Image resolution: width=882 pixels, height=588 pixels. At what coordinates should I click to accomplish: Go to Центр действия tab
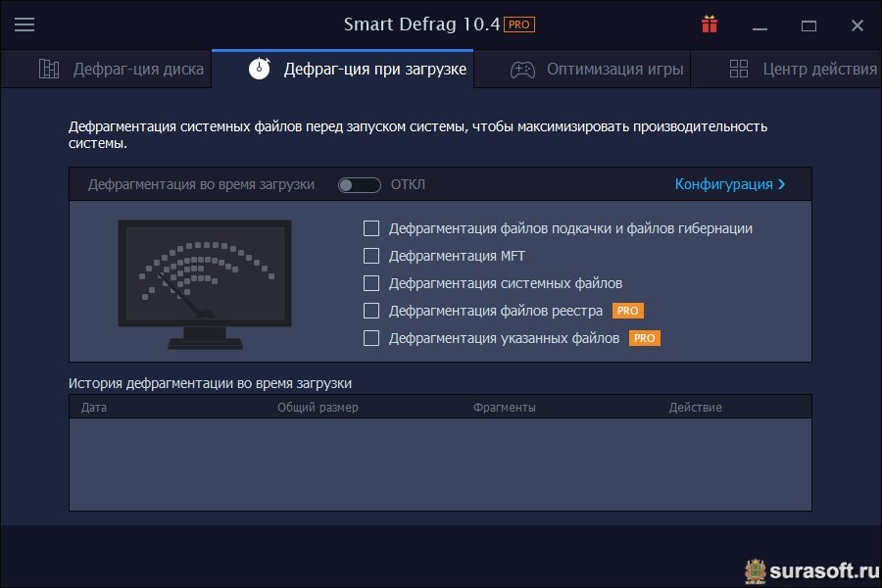(x=786, y=69)
